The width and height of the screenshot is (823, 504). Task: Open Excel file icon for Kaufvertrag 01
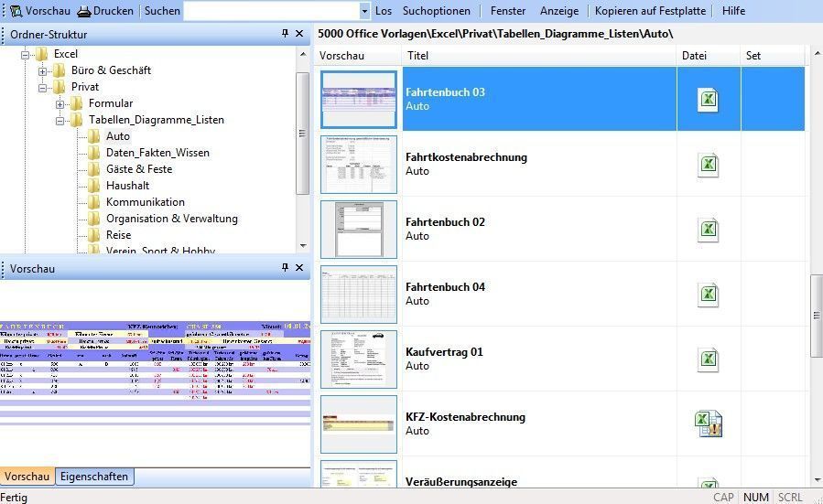(708, 359)
